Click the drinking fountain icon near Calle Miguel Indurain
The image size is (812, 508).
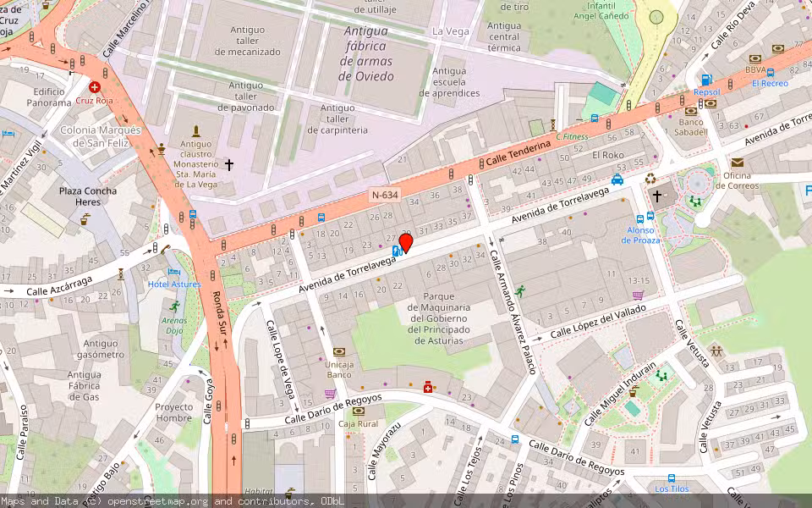[x=633, y=391]
